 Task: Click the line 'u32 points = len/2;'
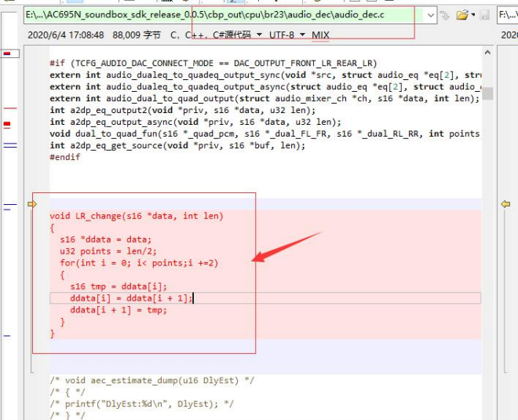click(108, 251)
